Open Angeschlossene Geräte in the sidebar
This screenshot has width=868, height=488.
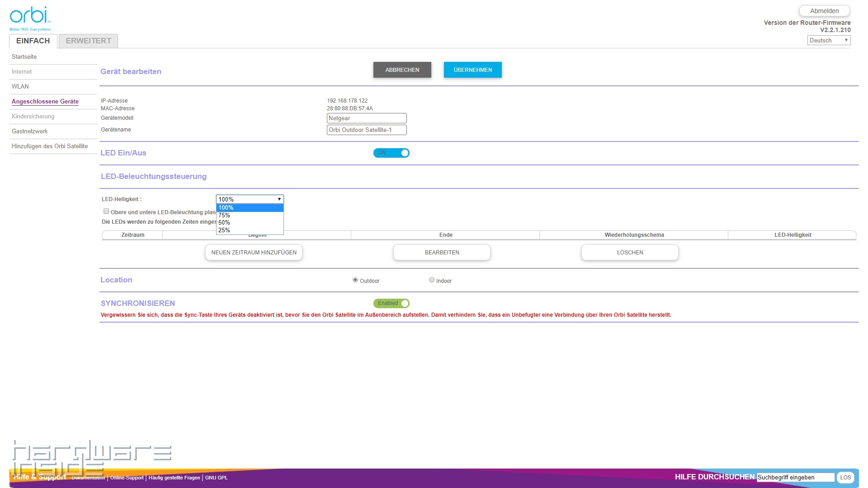pyautogui.click(x=45, y=101)
